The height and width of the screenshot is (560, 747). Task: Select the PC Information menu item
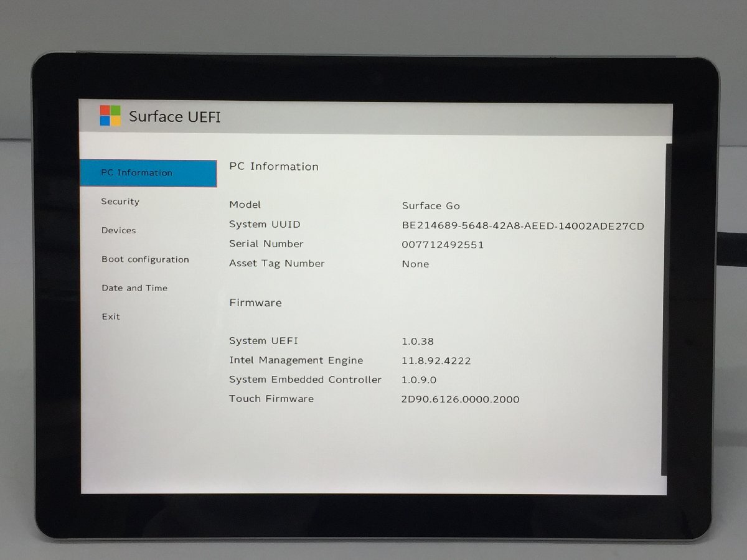pos(148,173)
